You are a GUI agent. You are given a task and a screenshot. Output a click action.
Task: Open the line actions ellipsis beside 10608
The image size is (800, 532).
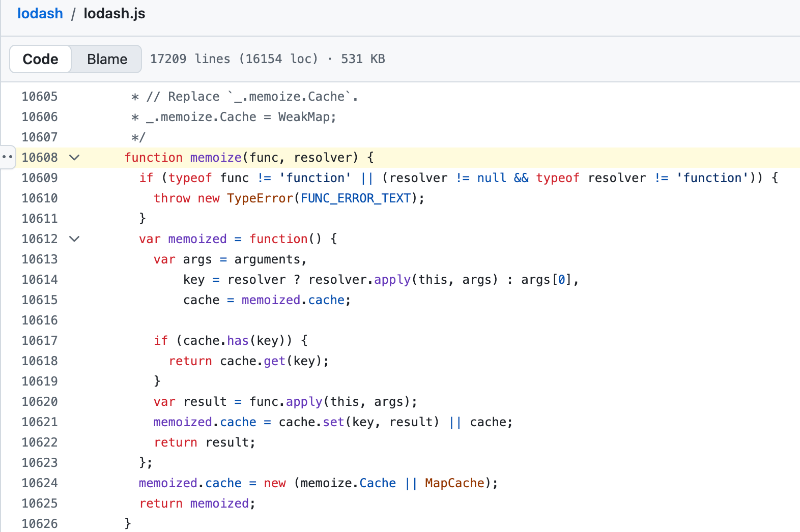pyautogui.click(x=7, y=157)
